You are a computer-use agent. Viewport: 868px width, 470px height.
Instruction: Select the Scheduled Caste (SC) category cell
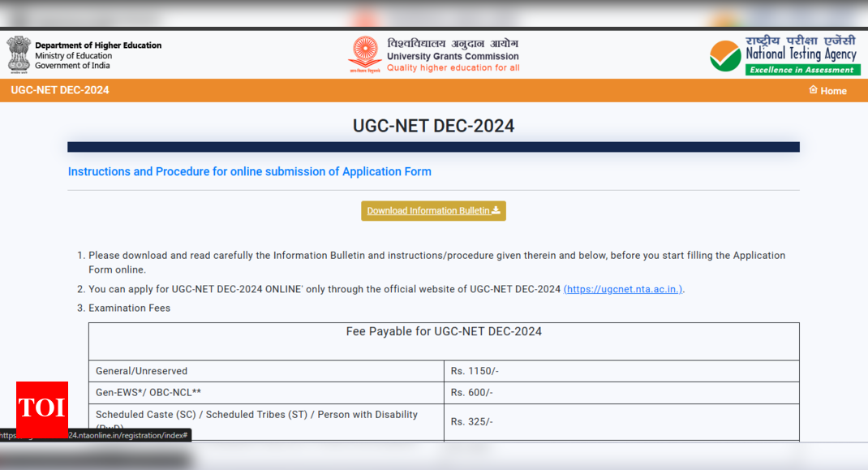pyautogui.click(x=266, y=422)
